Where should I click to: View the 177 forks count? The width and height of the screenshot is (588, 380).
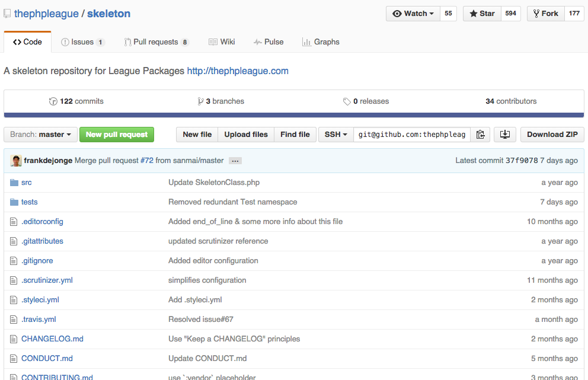(574, 14)
